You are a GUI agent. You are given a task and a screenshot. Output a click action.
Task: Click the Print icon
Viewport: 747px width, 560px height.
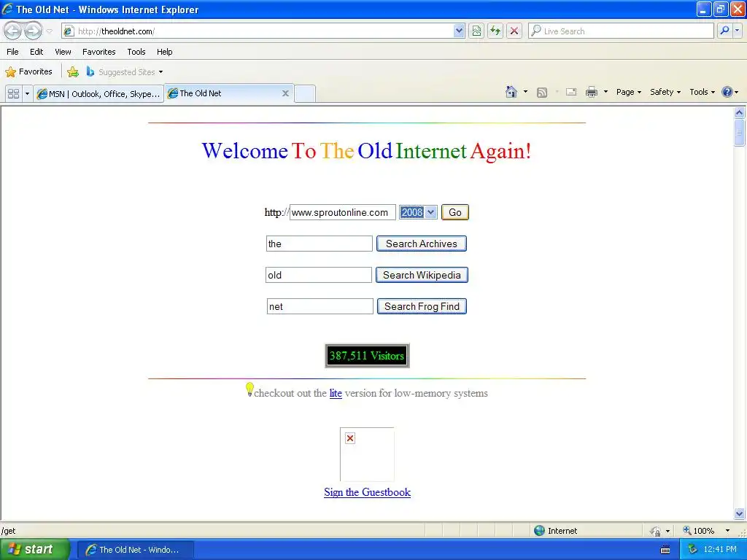591,92
